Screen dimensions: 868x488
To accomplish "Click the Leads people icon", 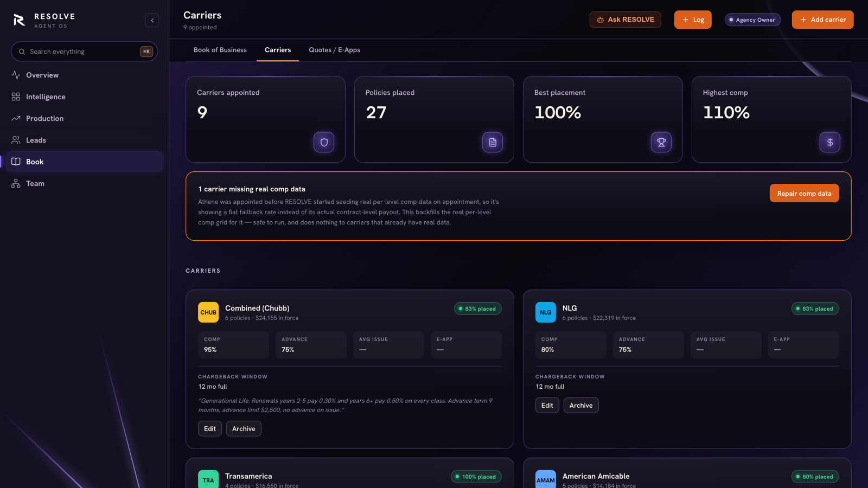I will click(16, 140).
